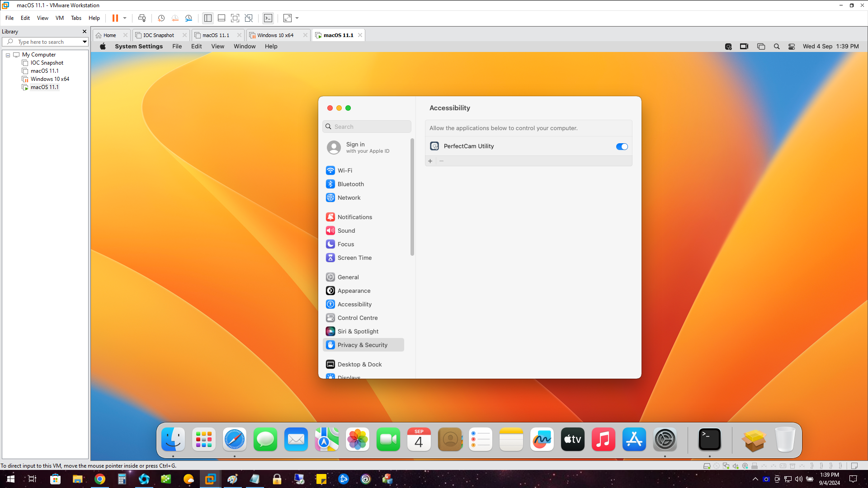868x488 pixels.
Task: Open the power options dropdown arrow
Action: pos(125,18)
